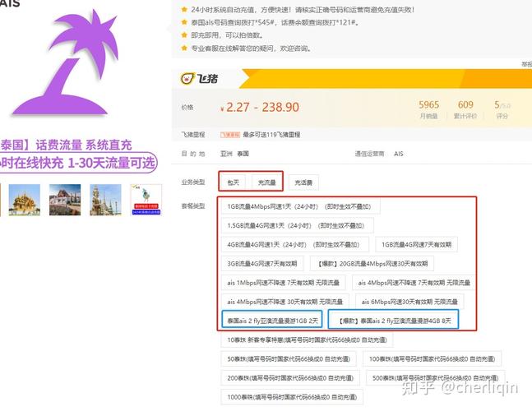Image resolution: width=532 pixels, height=411 pixels.
Task: Click 最多可送119飞猪里程 text
Action: 271,135
